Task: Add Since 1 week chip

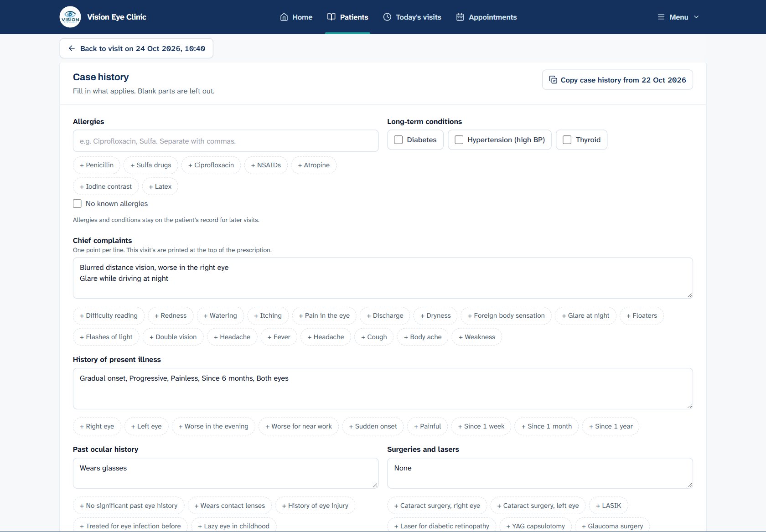Action: pos(481,426)
